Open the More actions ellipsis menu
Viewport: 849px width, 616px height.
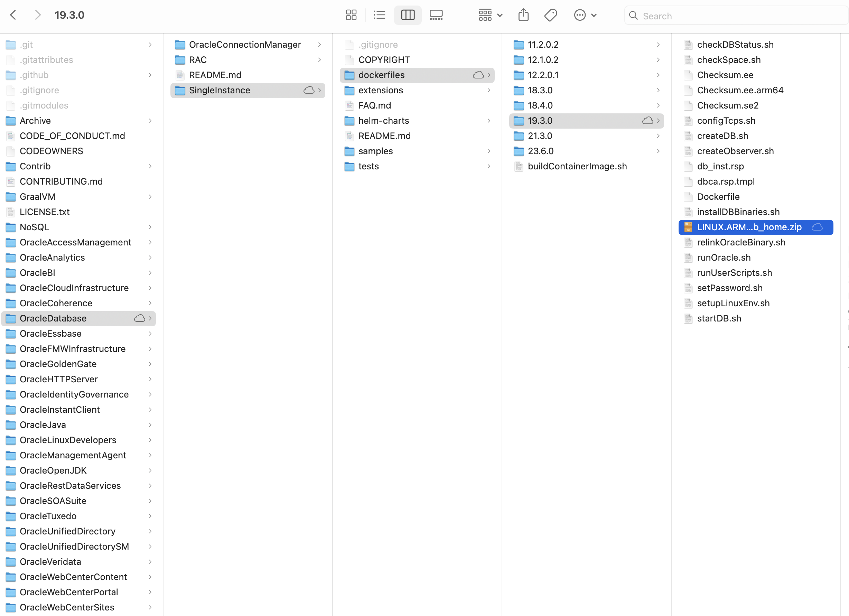click(585, 15)
